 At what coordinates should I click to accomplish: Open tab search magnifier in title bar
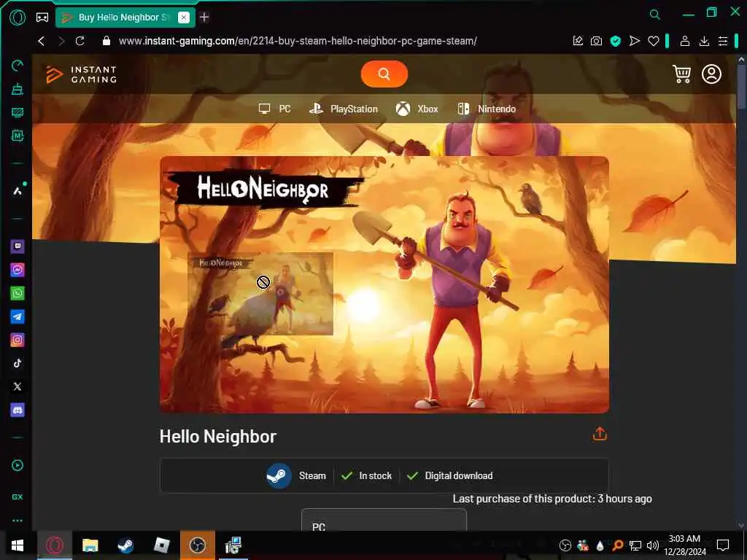pyautogui.click(x=654, y=15)
